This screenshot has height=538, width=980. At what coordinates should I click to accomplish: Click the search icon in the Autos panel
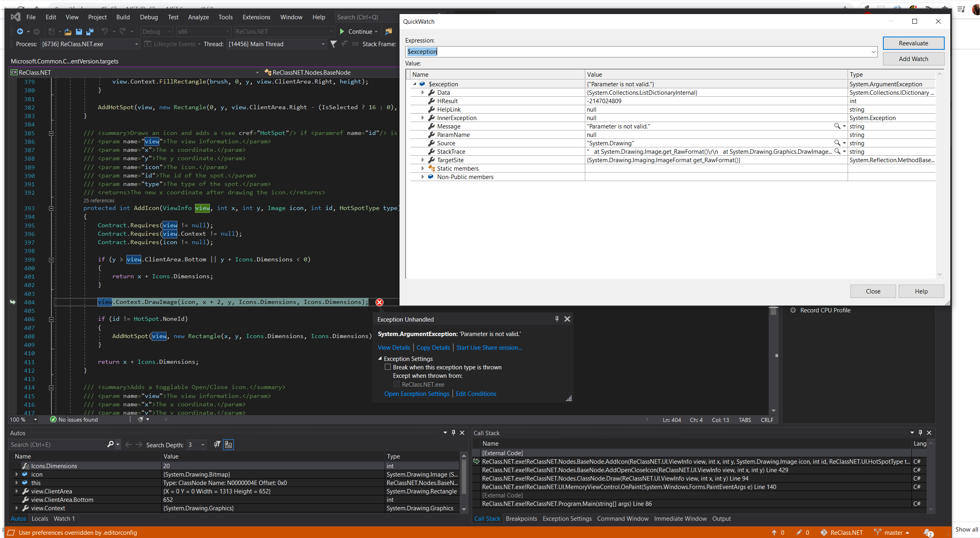tap(110, 444)
